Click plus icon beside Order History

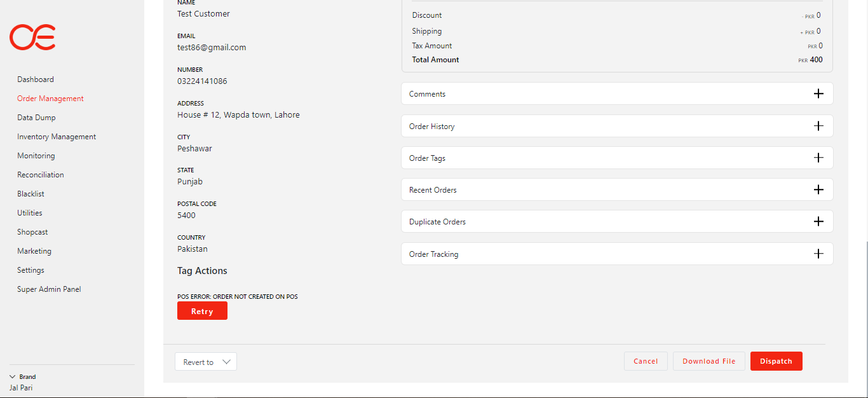point(818,126)
